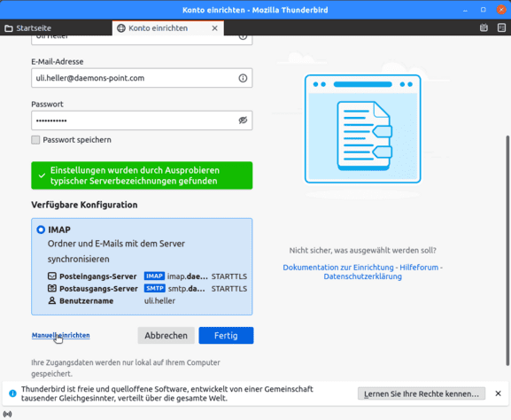Click Nicht sicher, was ausgewählt werden soll? text
Viewport: 511px width, 420px height.
tap(363, 251)
